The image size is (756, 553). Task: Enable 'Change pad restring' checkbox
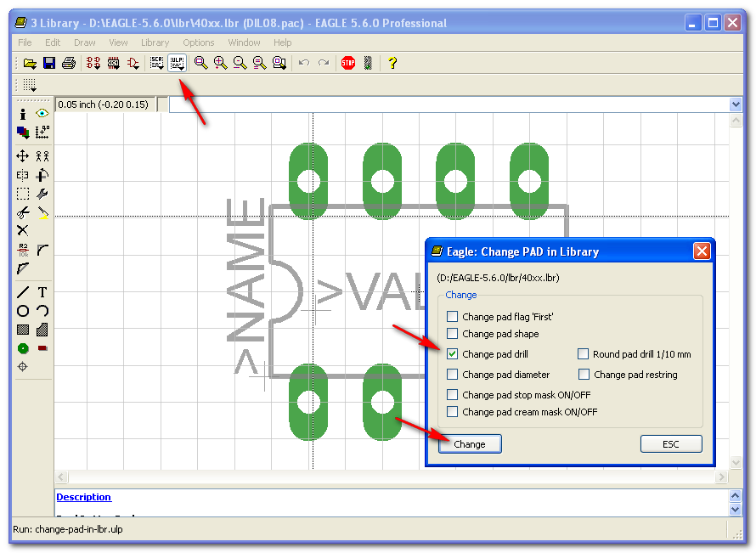click(x=584, y=374)
